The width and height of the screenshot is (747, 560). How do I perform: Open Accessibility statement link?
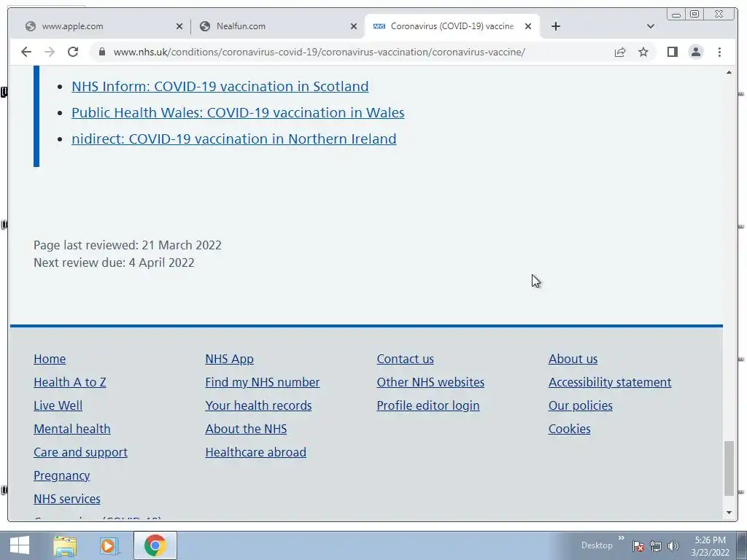coord(610,382)
